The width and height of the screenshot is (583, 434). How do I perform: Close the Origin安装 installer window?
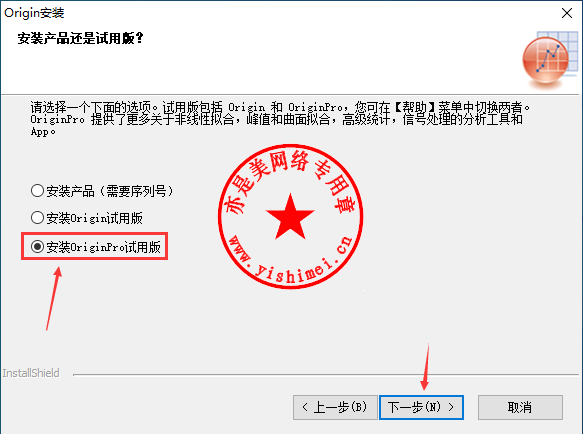[567, 13]
